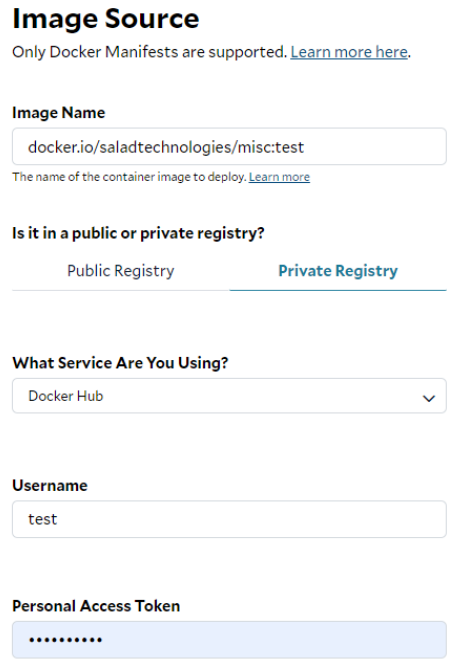Expand the 'What Service Are You Using?' dropdown
The width and height of the screenshot is (451, 662).
click(x=229, y=396)
